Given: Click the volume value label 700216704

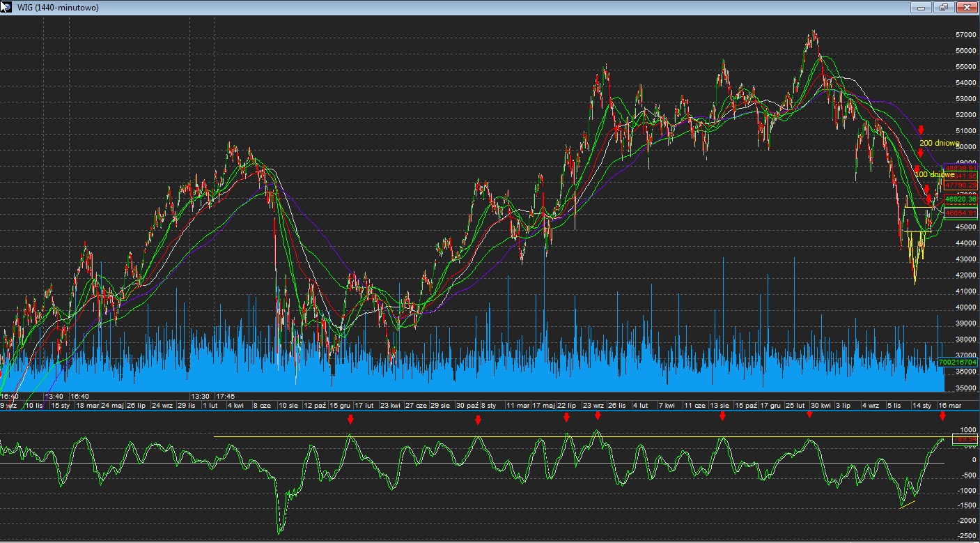Looking at the screenshot, I should 958,362.
